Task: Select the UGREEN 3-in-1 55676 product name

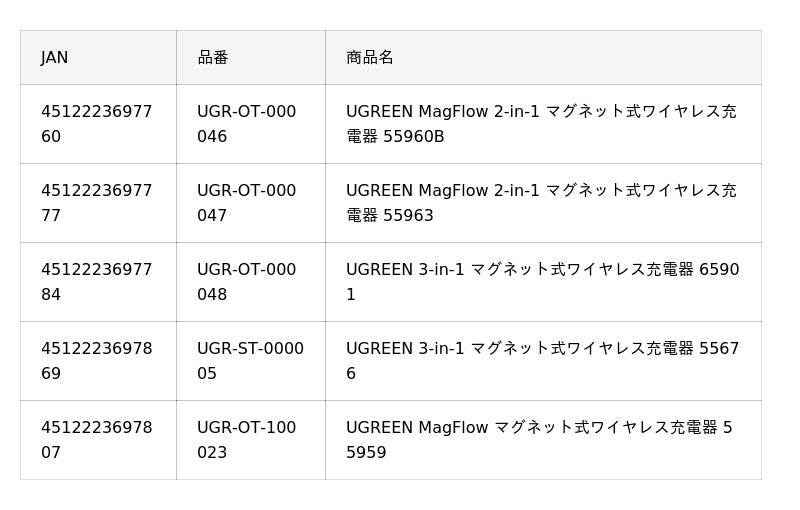Action: click(x=541, y=361)
